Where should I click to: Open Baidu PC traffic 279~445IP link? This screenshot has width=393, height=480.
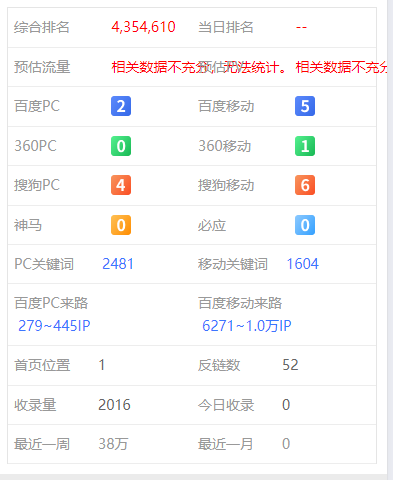54,326
